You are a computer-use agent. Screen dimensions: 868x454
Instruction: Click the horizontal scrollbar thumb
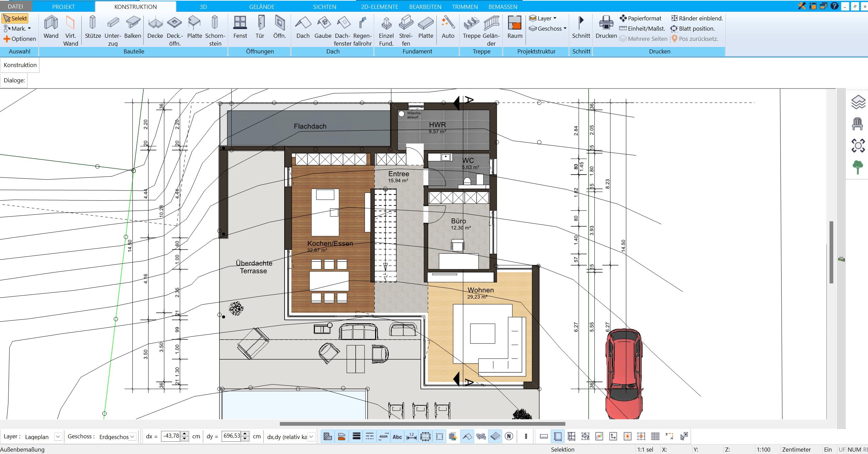422,424
